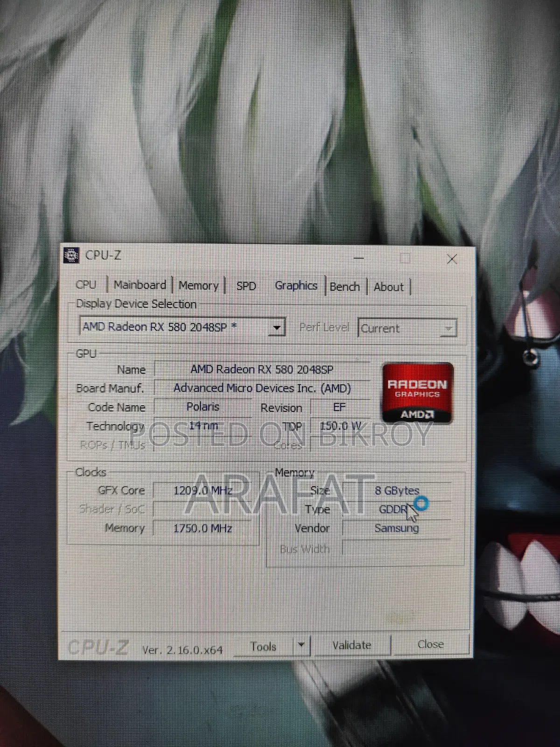Switch to the About tab

point(388,287)
